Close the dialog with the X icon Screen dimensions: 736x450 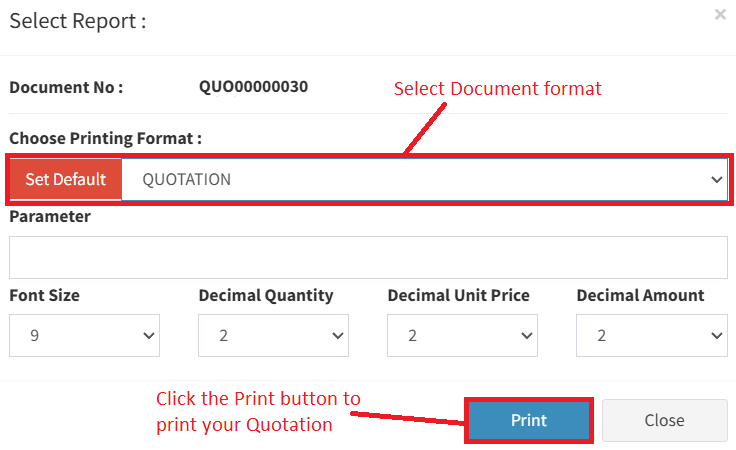(x=720, y=15)
